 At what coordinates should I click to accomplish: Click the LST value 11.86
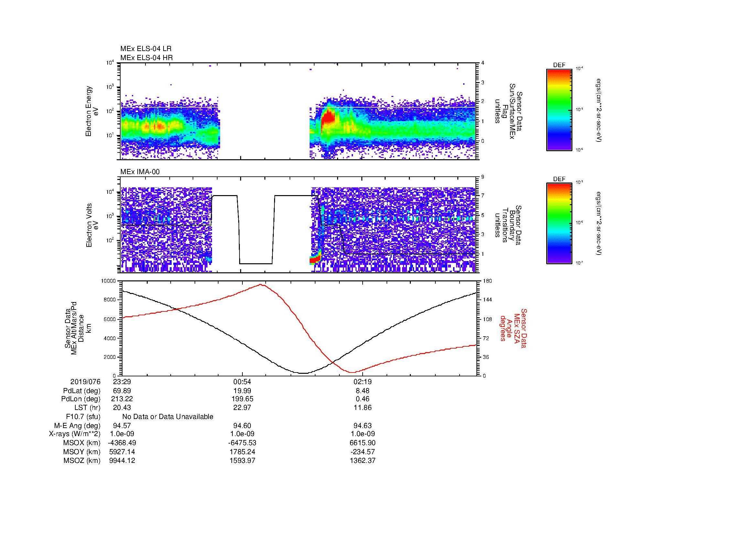(363, 408)
